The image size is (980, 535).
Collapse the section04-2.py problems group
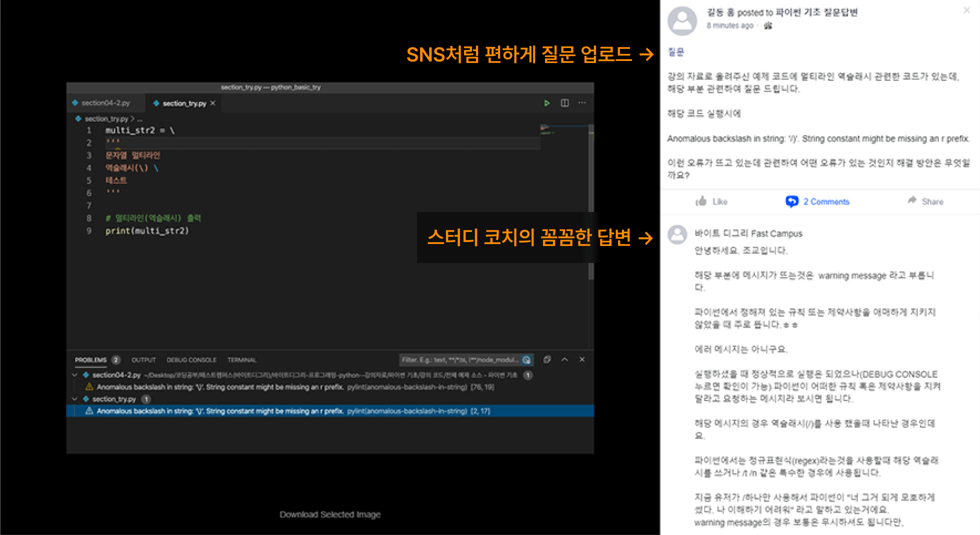click(74, 375)
